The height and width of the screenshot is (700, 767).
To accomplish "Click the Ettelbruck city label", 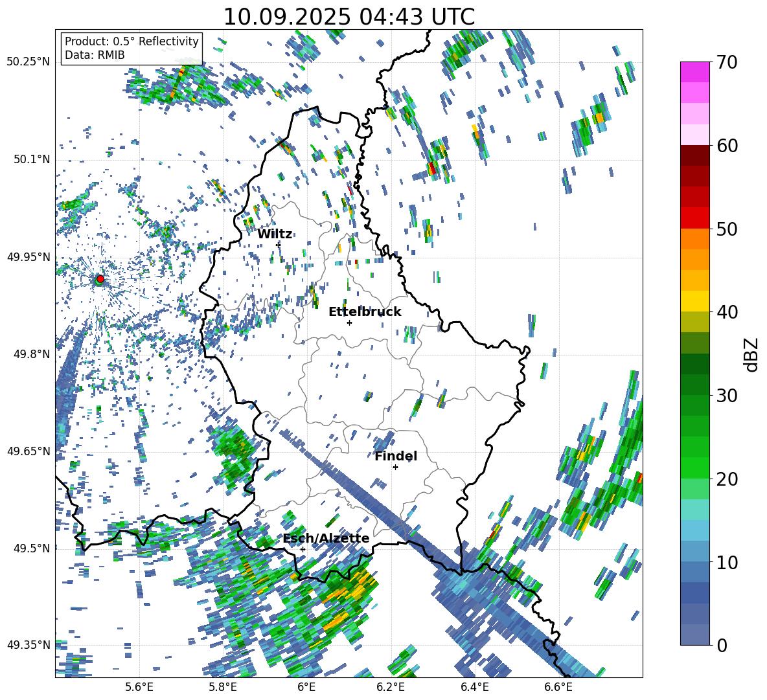I will tap(365, 312).
